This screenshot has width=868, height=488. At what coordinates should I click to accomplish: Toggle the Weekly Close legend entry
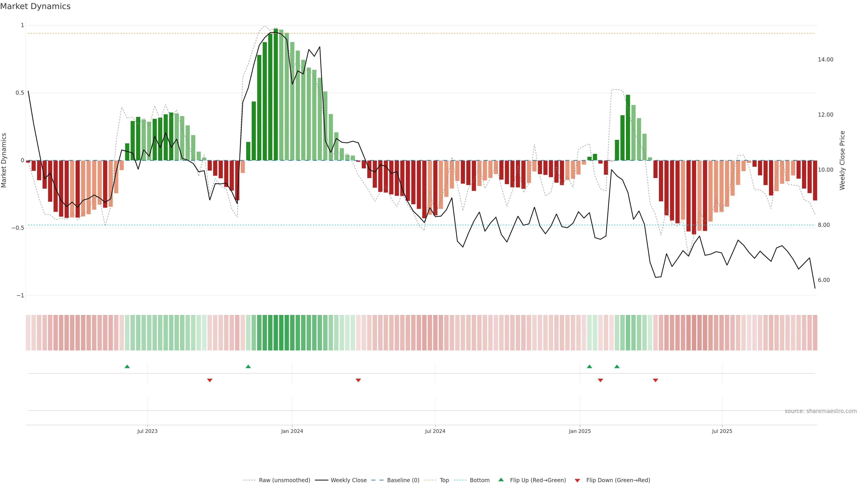348,480
